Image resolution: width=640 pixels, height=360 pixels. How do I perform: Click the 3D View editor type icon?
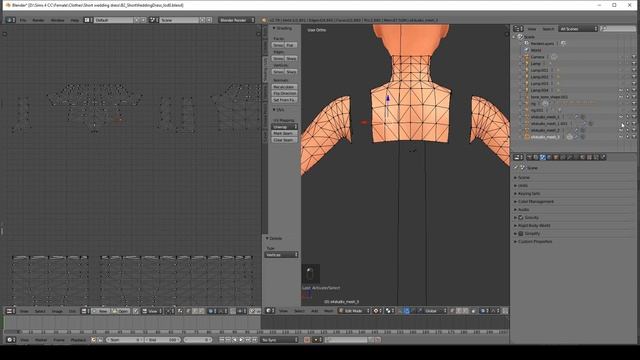tap(269, 311)
